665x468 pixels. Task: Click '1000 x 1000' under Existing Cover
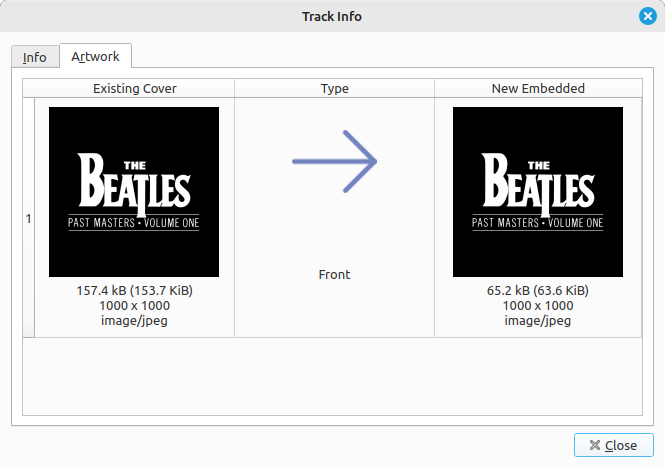pyautogui.click(x=134, y=305)
